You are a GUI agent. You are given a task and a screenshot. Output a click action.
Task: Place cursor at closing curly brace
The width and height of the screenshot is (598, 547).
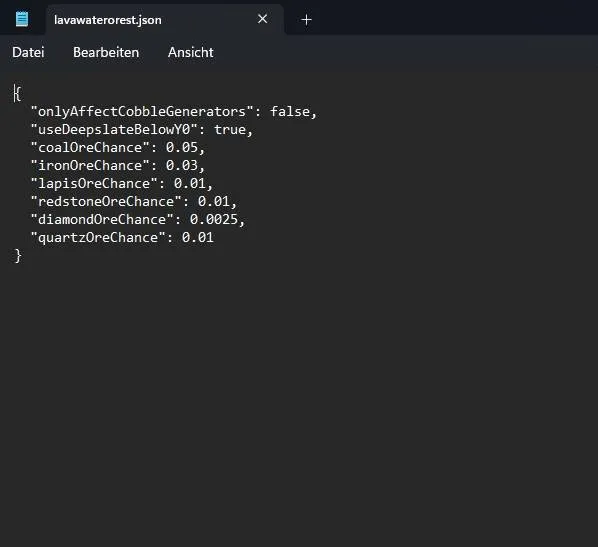(18, 256)
